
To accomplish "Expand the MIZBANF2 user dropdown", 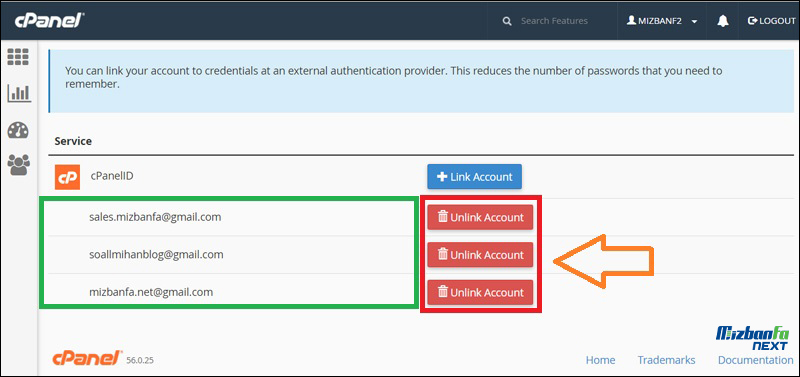I will [x=662, y=21].
